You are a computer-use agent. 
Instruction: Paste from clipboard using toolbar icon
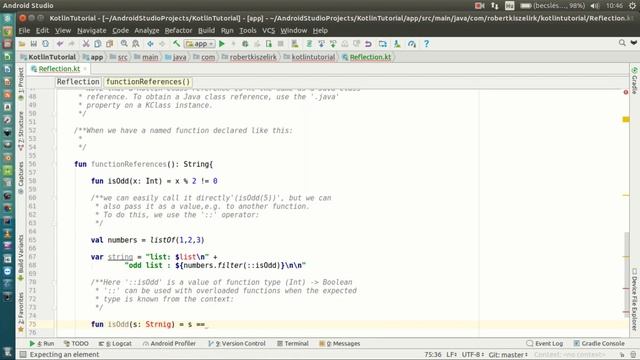pyautogui.click(x=109, y=44)
